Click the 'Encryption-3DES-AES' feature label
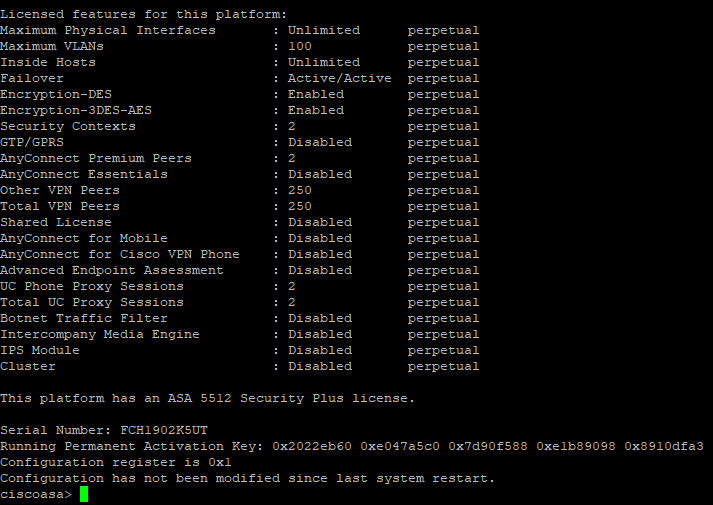 [x=76, y=110]
